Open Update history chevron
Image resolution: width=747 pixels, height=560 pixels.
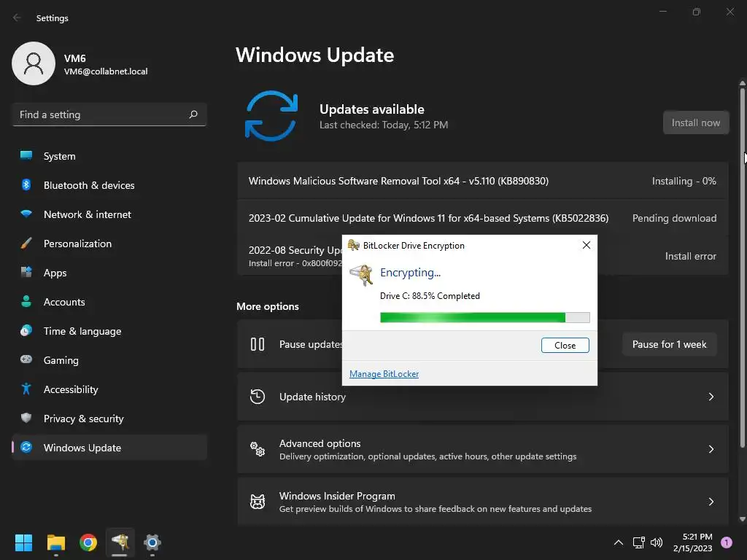711,397
